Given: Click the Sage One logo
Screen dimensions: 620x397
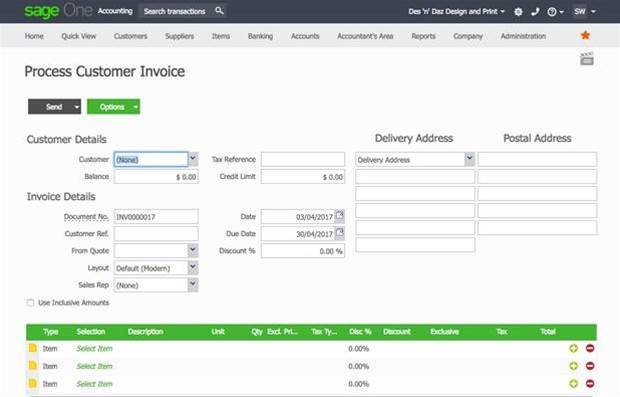Looking at the screenshot, I should coord(58,11).
